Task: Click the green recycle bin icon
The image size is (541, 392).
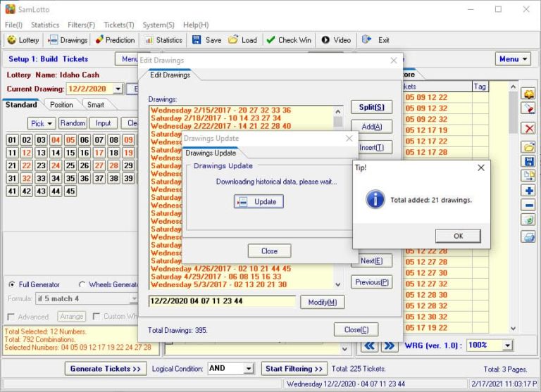Action: (528, 220)
